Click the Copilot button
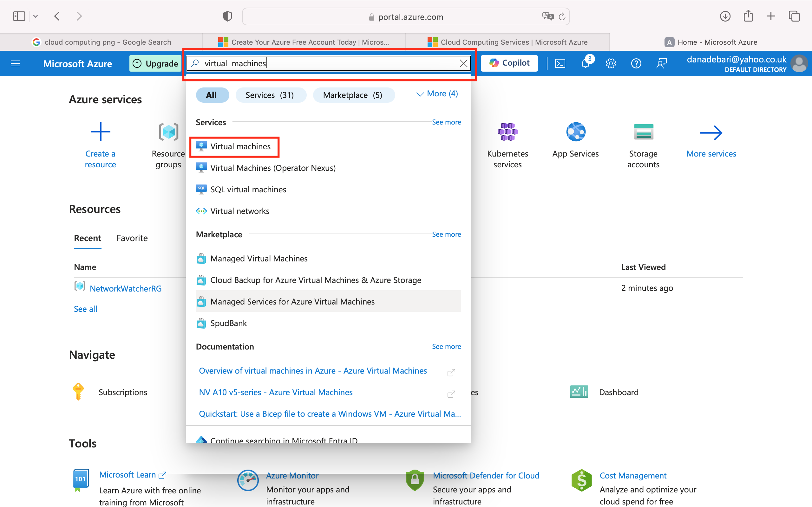This screenshot has height=507, width=812. point(509,63)
